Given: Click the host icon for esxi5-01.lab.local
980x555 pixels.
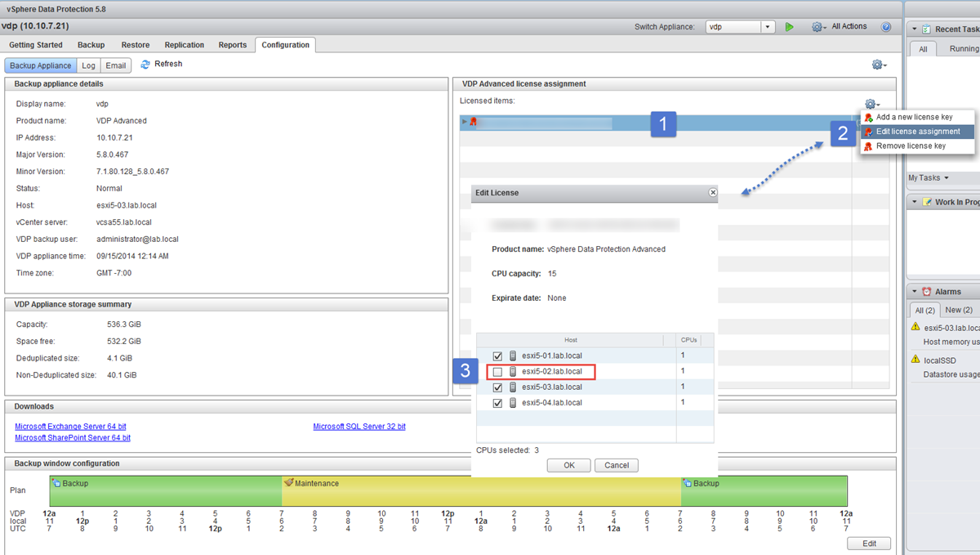Looking at the screenshot, I should pyautogui.click(x=513, y=356).
